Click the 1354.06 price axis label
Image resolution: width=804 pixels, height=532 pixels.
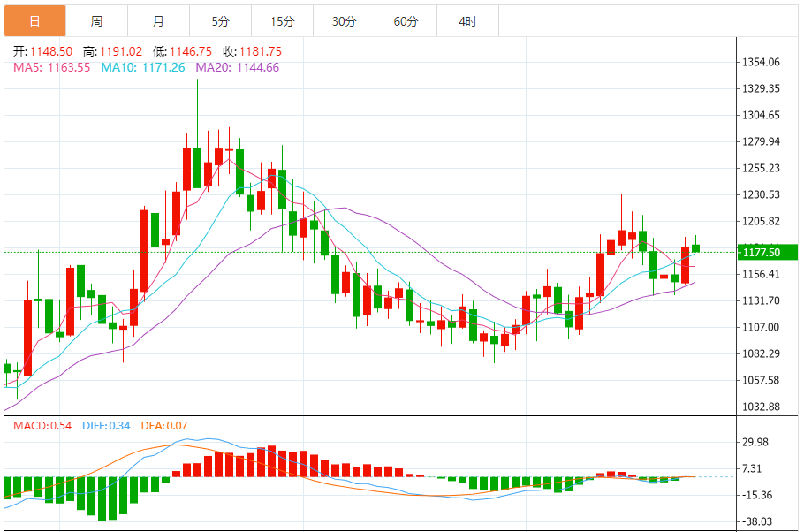pos(761,62)
